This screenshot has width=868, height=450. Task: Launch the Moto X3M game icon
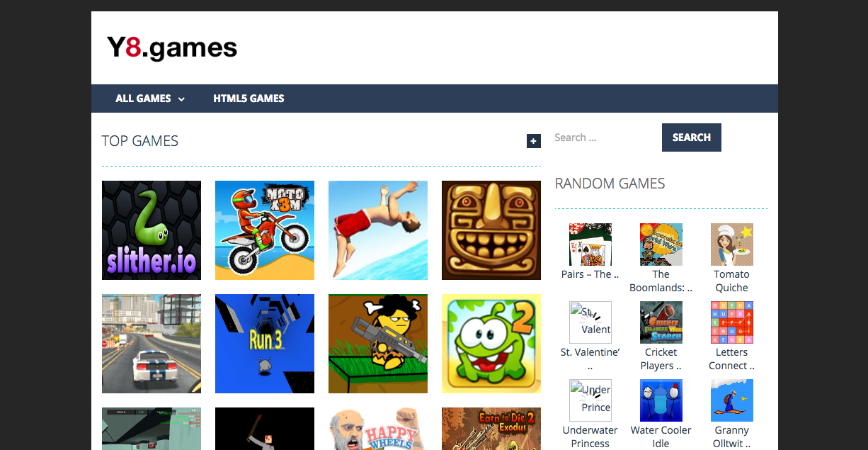(x=265, y=230)
